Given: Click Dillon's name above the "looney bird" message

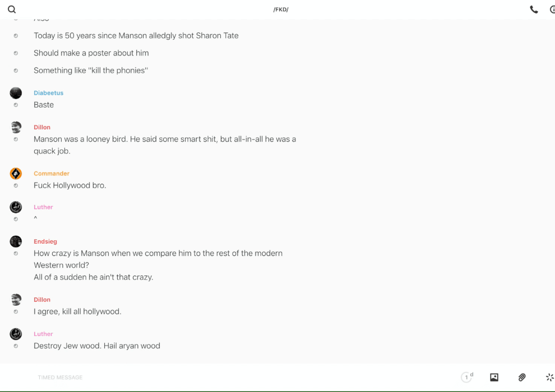Looking at the screenshot, I should click(42, 127).
